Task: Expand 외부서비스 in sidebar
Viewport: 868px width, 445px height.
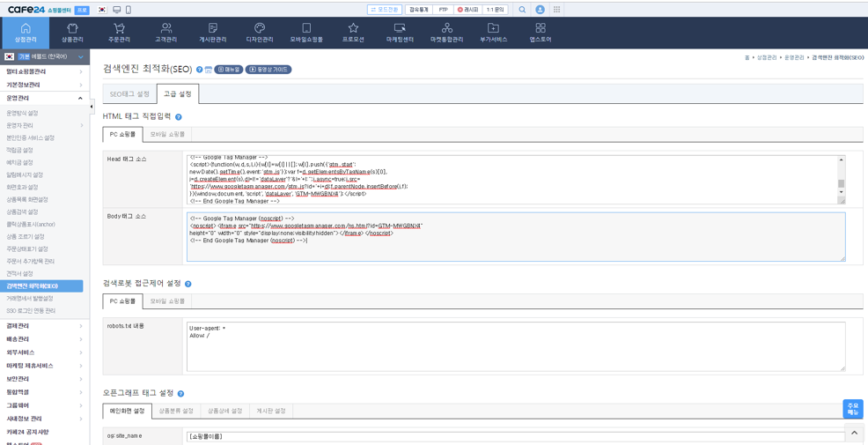Action: coord(43,352)
